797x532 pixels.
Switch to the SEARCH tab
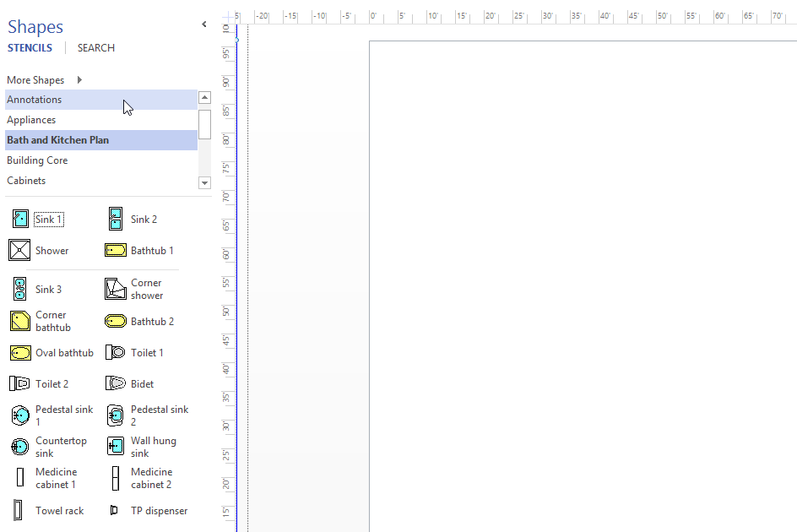(95, 47)
